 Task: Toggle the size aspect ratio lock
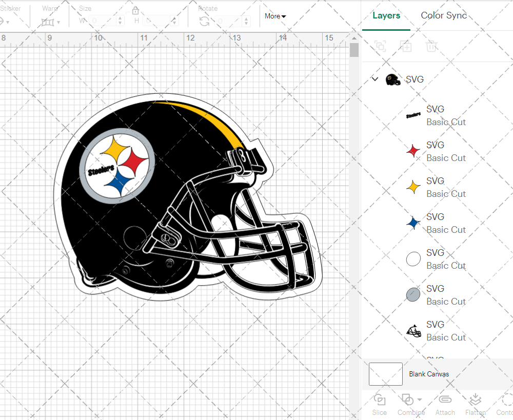135,11
